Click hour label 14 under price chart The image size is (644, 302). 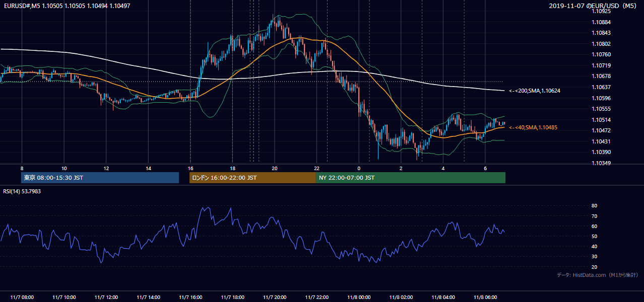point(148,168)
